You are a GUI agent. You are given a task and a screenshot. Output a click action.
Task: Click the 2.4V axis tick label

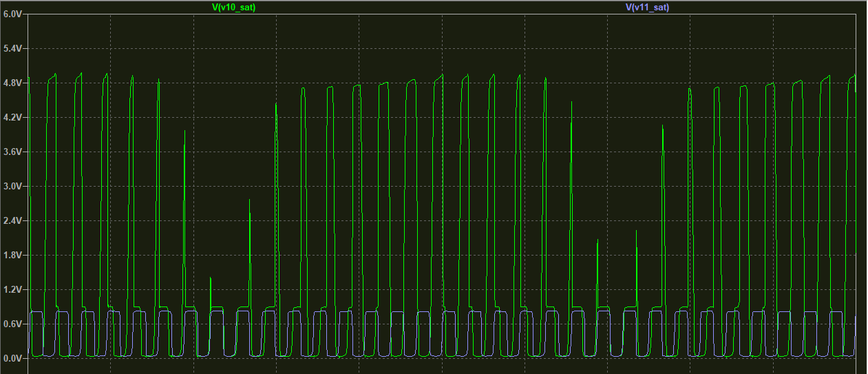[x=13, y=221]
